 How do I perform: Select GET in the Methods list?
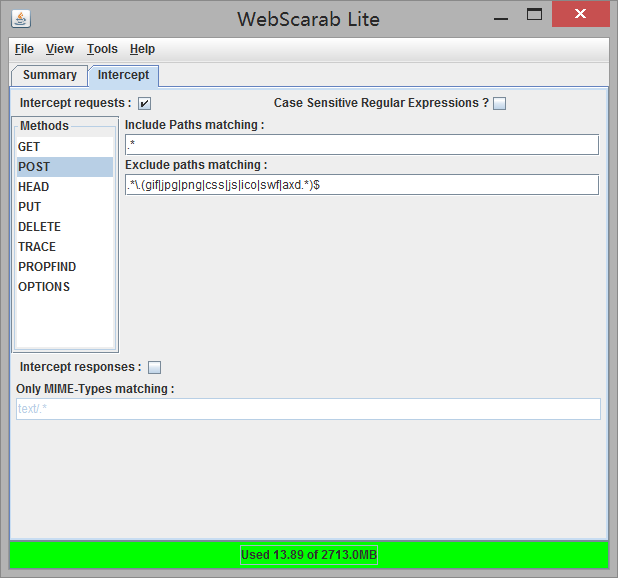65,147
